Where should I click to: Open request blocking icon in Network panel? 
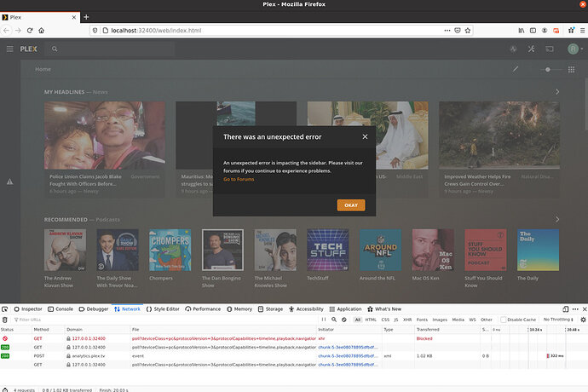(x=344, y=320)
